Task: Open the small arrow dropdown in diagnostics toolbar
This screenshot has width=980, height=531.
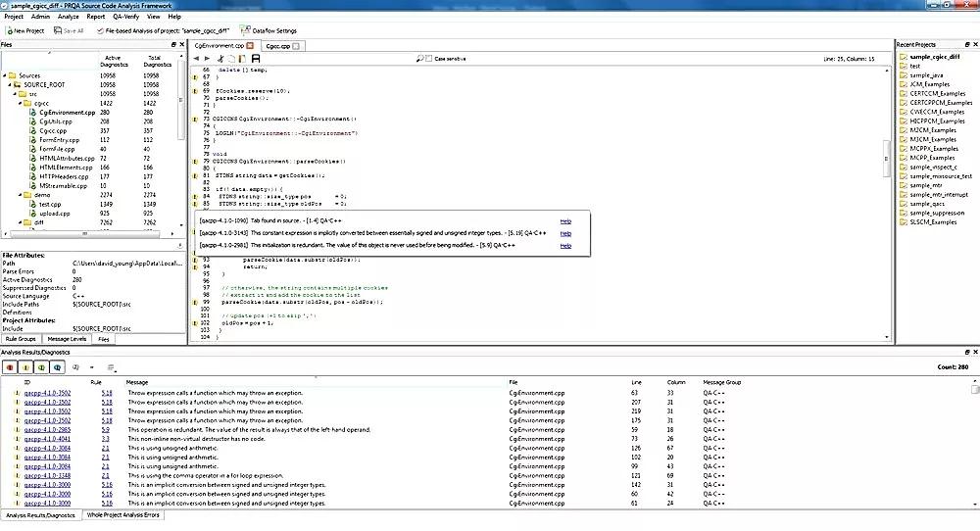Action: point(92,368)
